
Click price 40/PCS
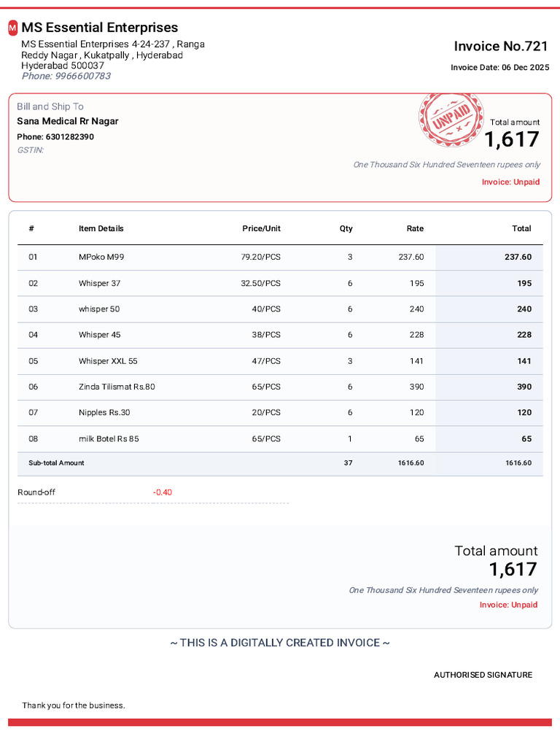click(x=266, y=309)
